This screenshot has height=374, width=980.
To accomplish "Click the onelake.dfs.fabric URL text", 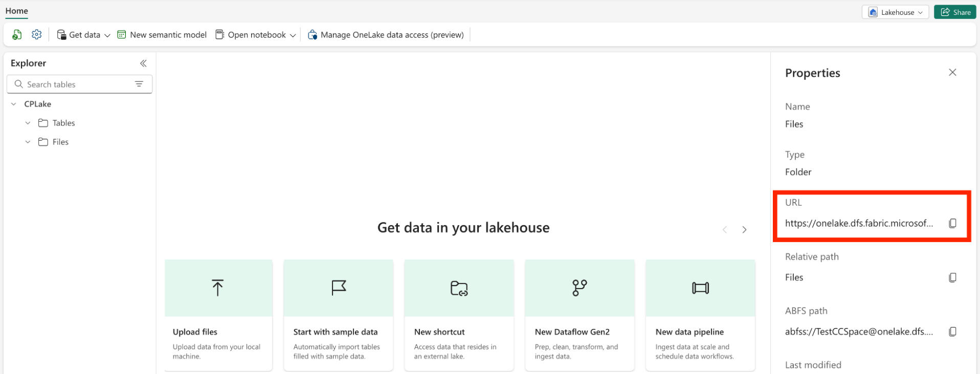I will click(859, 223).
